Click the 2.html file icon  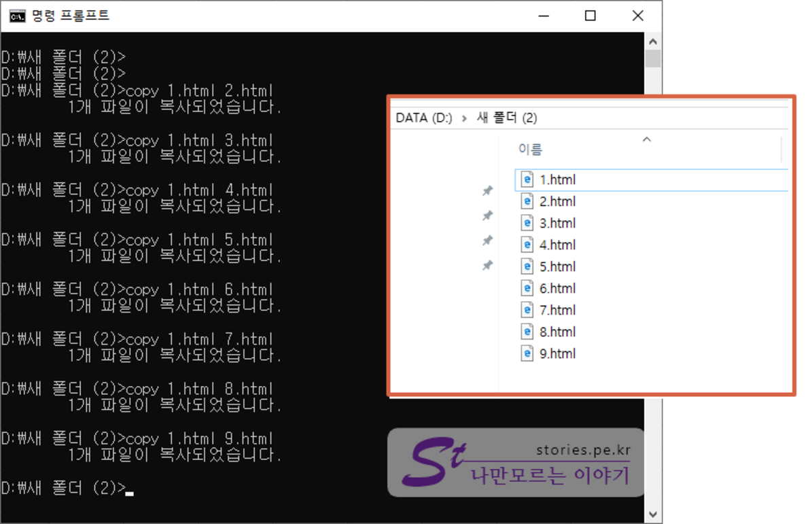527,201
